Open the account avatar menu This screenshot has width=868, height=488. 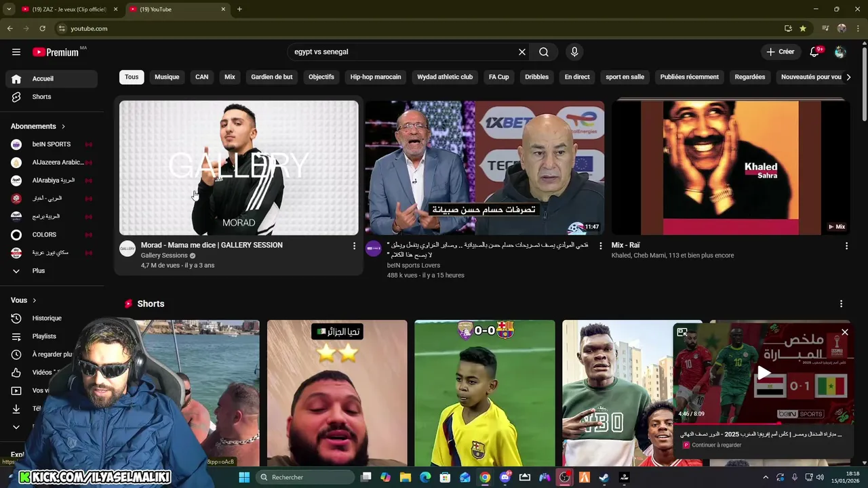840,52
